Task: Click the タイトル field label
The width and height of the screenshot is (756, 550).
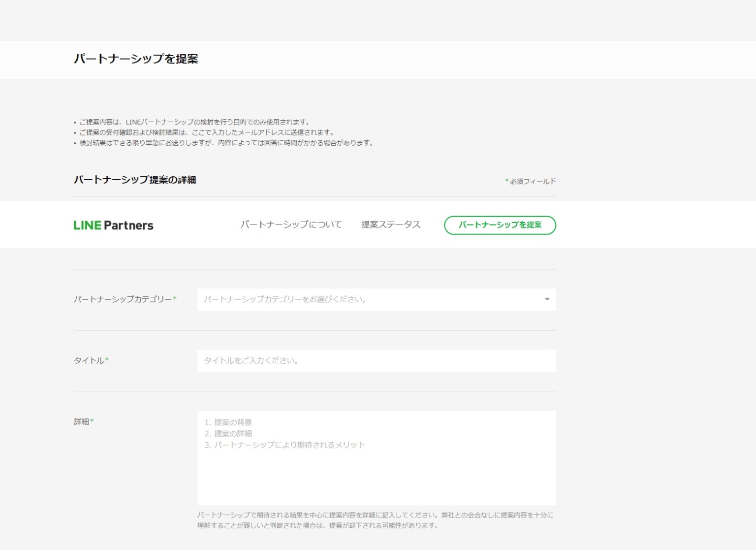Action: 89,360
